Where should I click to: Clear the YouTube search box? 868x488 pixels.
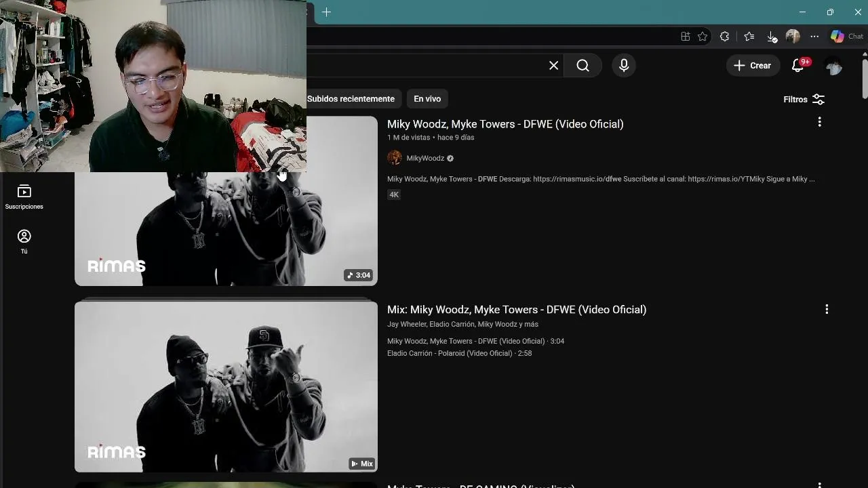(x=553, y=66)
